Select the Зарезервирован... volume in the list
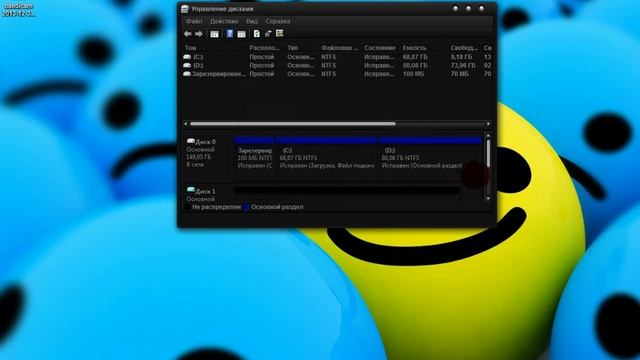This screenshot has width=640, height=360. pos(219,74)
